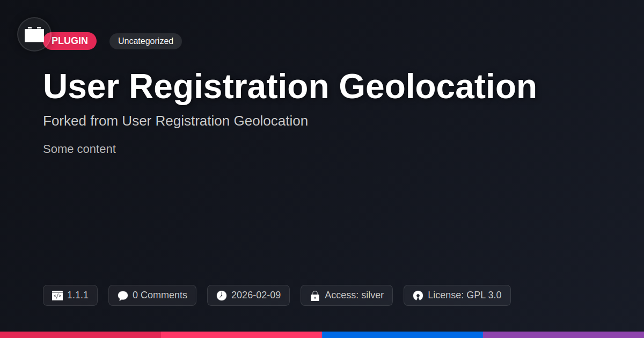Open the Uncategorized category tag

tap(145, 41)
